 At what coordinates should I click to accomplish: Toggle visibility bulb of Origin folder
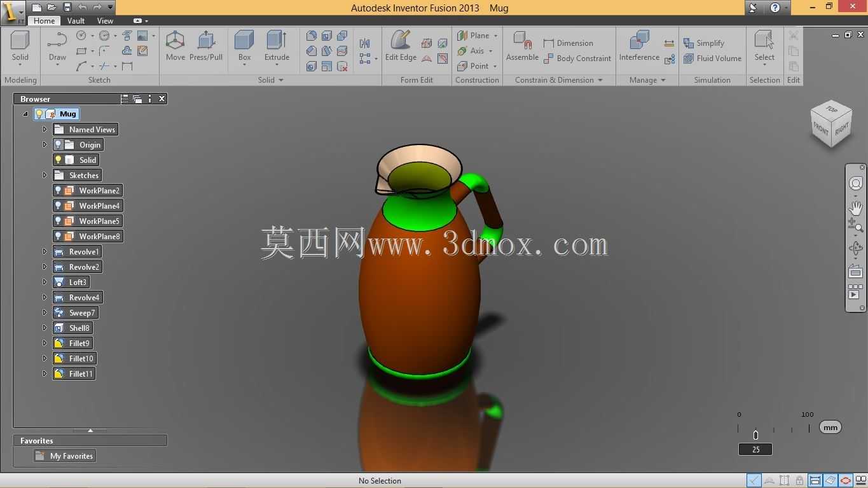59,144
